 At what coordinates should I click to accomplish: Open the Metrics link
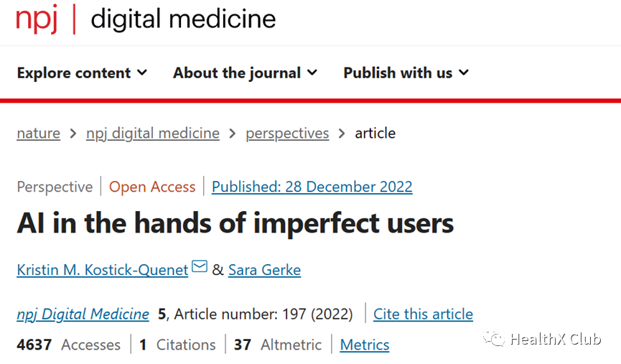click(x=365, y=345)
